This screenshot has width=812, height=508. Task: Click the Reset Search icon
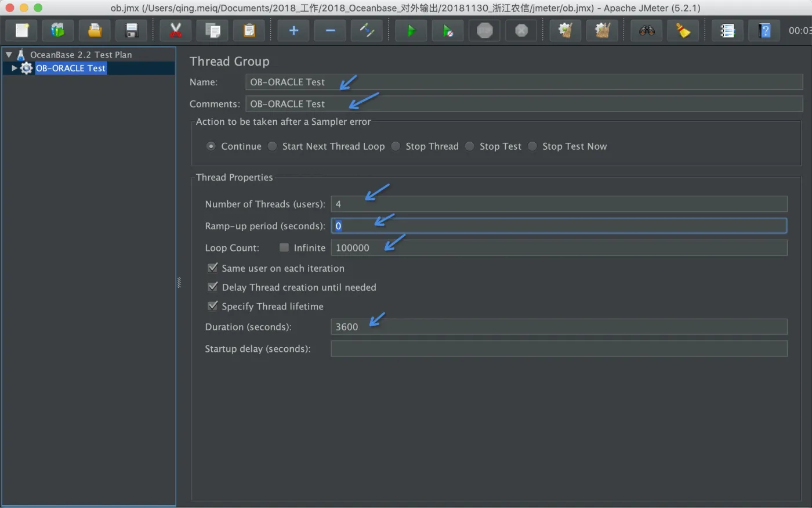coord(683,30)
